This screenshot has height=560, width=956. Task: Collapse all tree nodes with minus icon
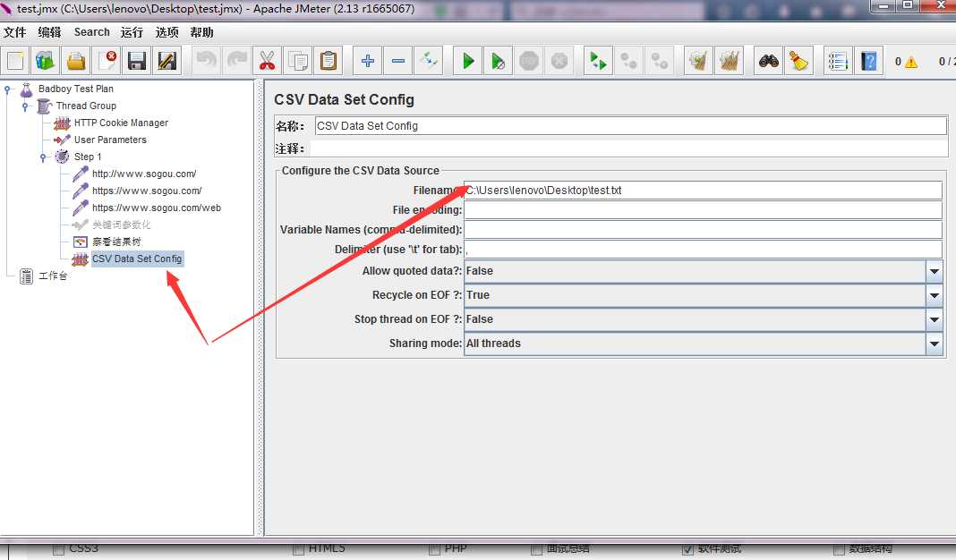coord(398,61)
